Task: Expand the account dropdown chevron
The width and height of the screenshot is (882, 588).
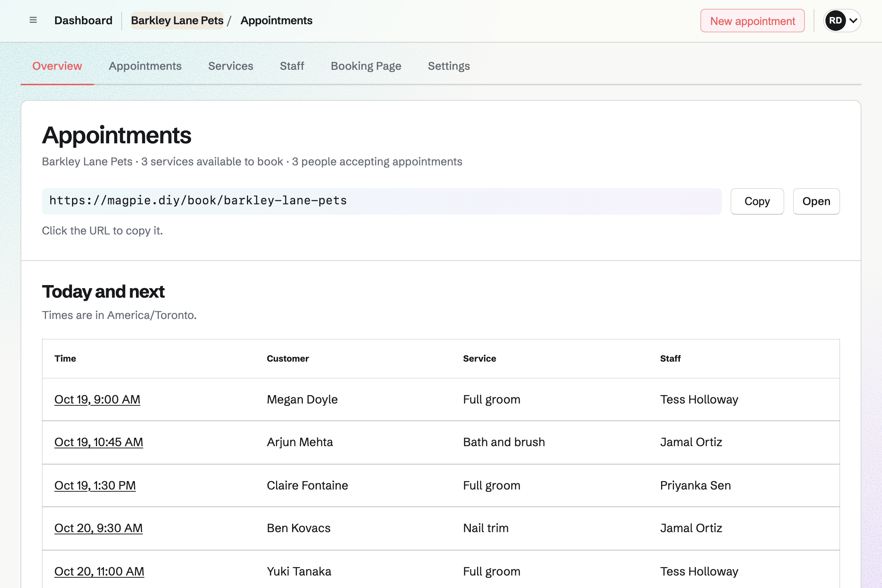Action: [x=853, y=21]
